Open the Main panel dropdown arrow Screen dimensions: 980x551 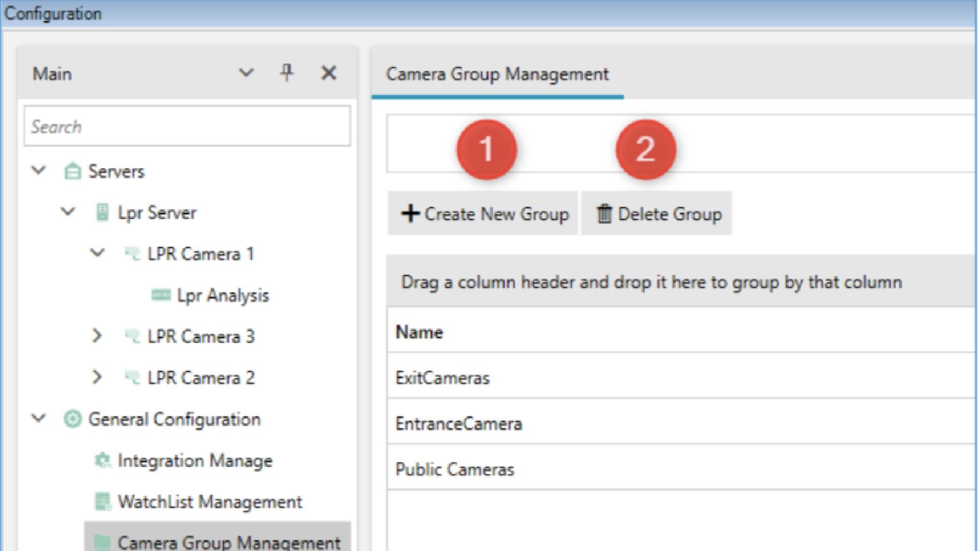click(247, 73)
